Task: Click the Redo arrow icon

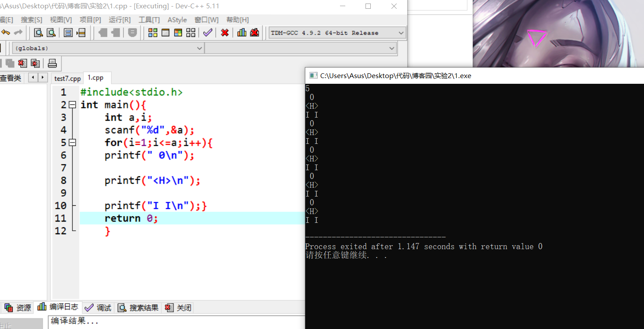Action: (x=18, y=32)
